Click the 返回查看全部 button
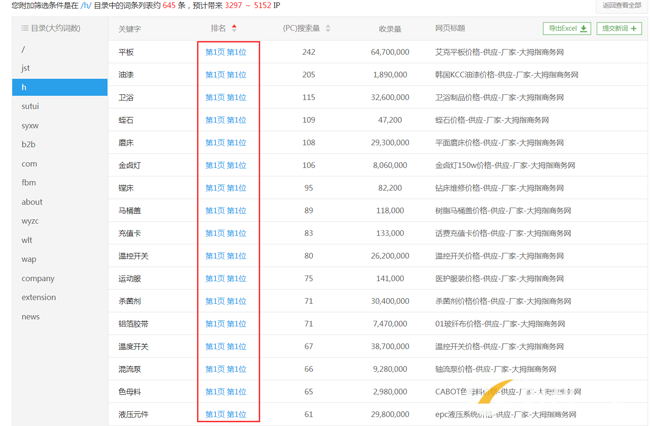 [x=621, y=5]
